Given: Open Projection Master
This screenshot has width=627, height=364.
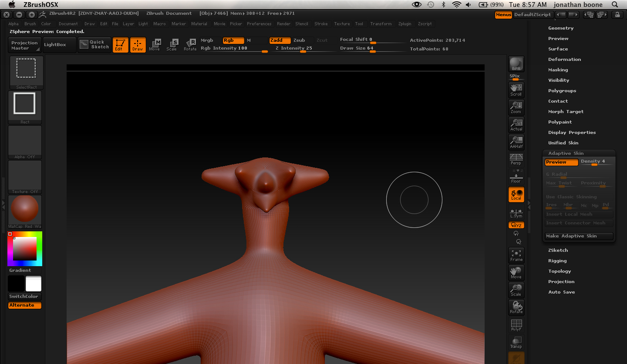Looking at the screenshot, I should 24,44.
